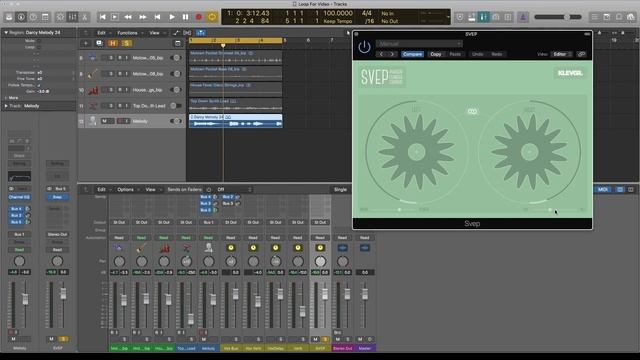
Task: Select the Single mixer view tab
Action: pyautogui.click(x=340, y=189)
